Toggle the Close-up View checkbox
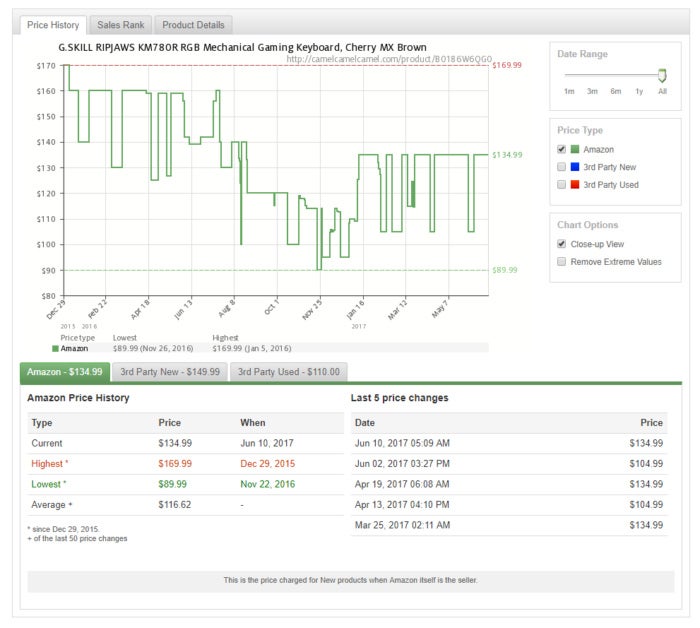 (x=562, y=244)
